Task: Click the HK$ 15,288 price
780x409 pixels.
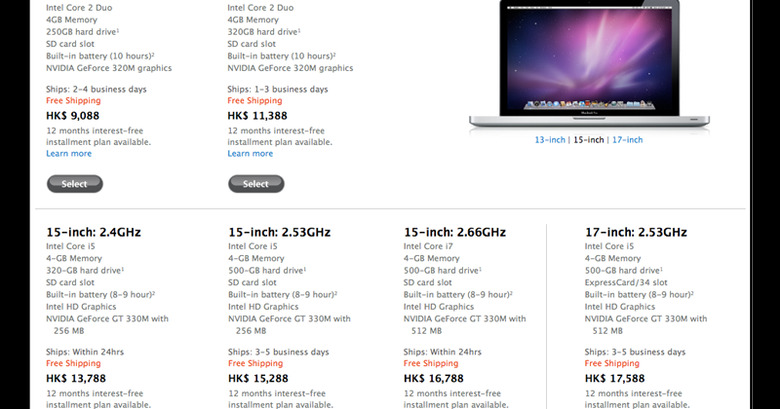Action: pyautogui.click(x=258, y=379)
